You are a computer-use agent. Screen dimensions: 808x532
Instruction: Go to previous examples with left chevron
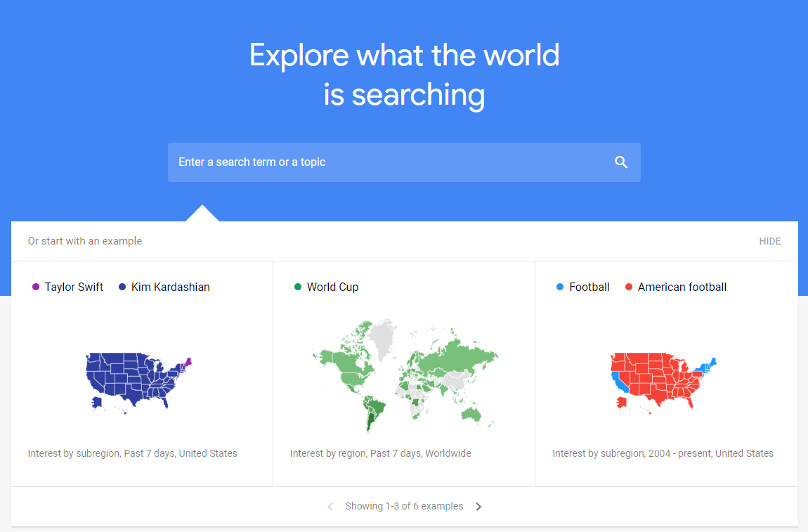(330, 507)
